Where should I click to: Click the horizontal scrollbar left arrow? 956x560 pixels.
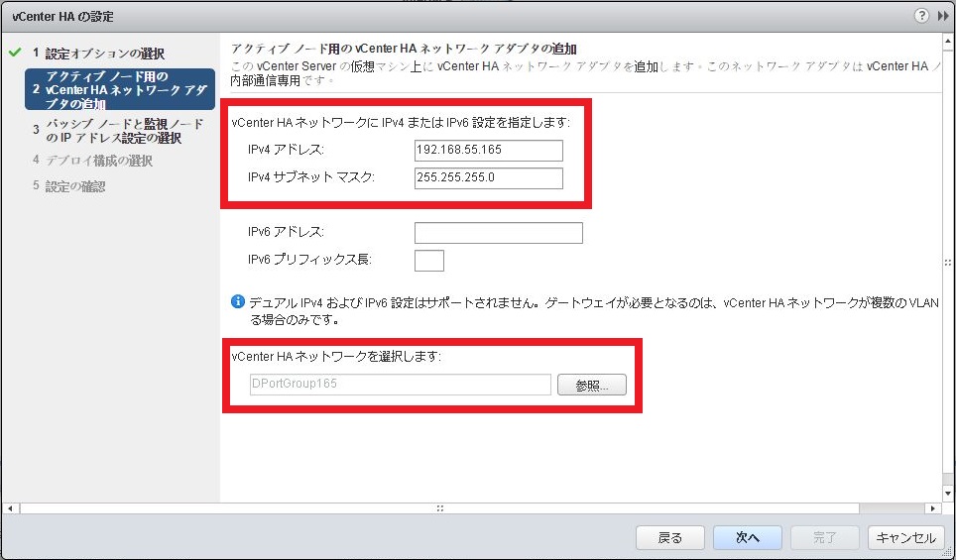(x=10, y=508)
